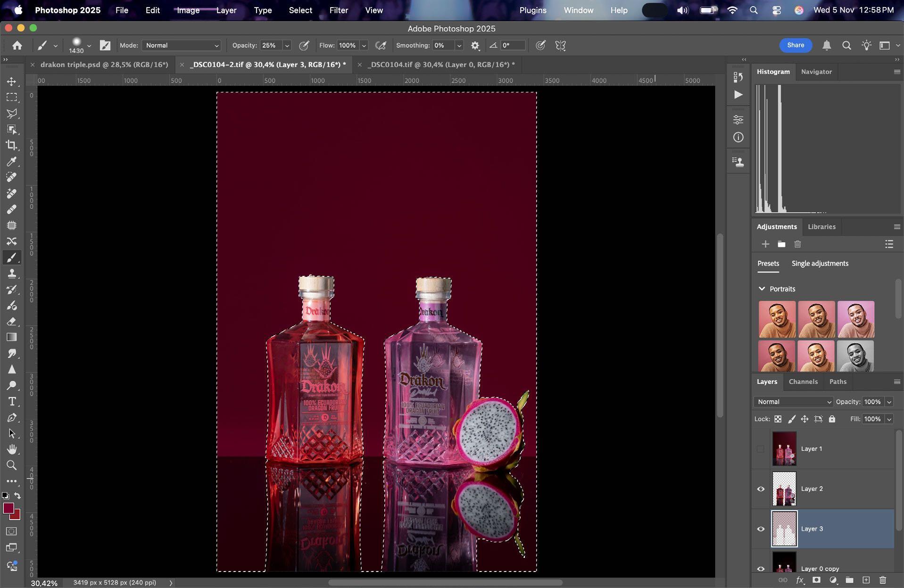The width and height of the screenshot is (904, 588).
Task: Toggle lock transparent pixels
Action: 778,419
